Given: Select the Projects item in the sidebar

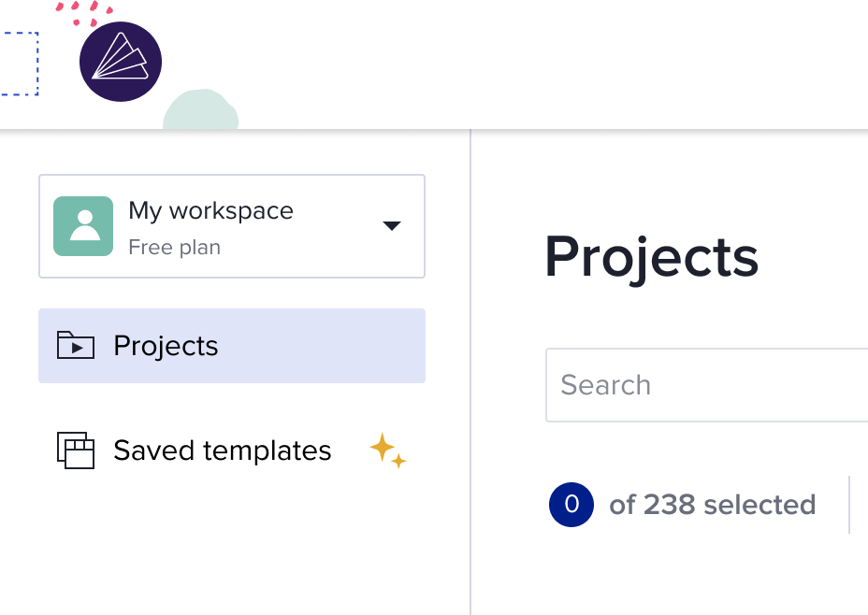Looking at the screenshot, I should pos(166,346).
